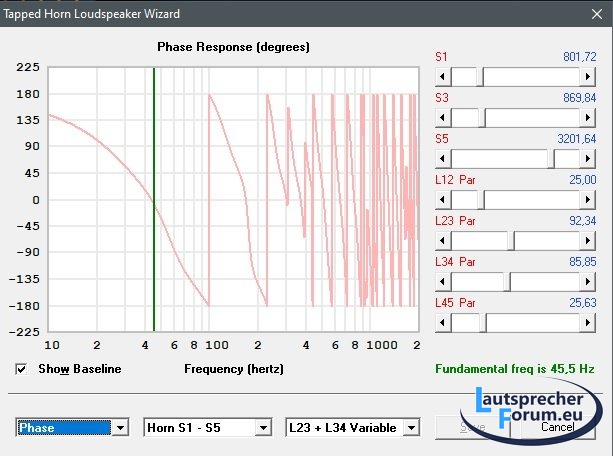This screenshot has height=456, width=613.
Task: Toggle the Par flare label for L45
Action: (x=467, y=302)
